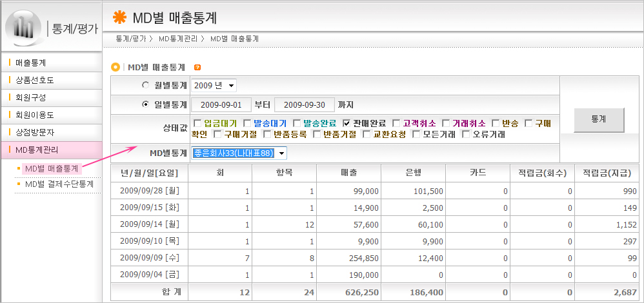The height and width of the screenshot is (303, 644).
Task: Check the 고객취소 checkbox
Action: [396, 123]
